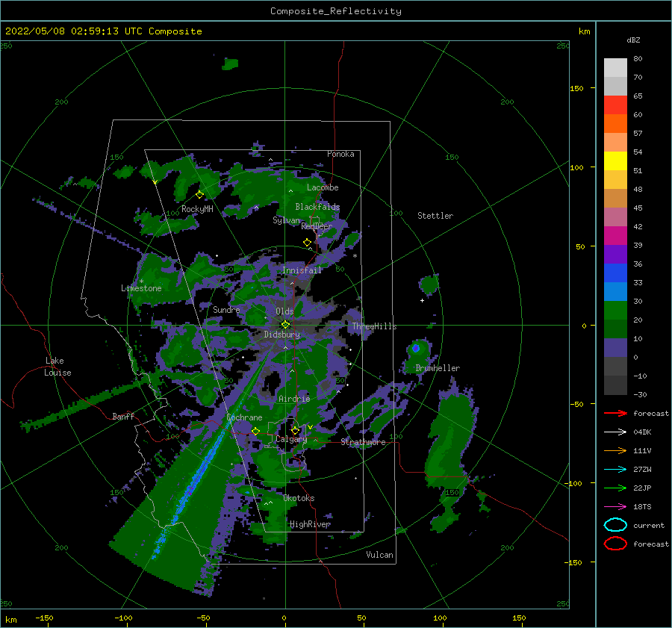672x628 pixels.
Task: Select the slate-purple 10 dBZ swatch
Action: point(615,348)
